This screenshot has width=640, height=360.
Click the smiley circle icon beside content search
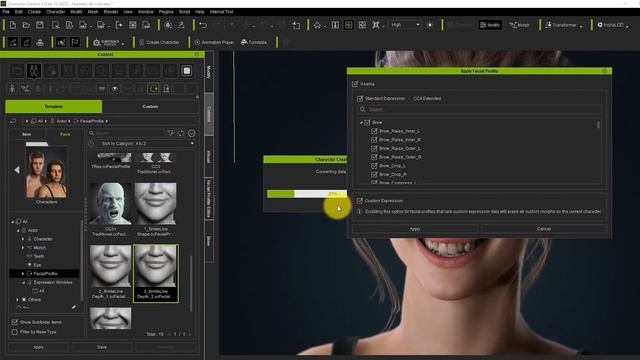tap(191, 133)
